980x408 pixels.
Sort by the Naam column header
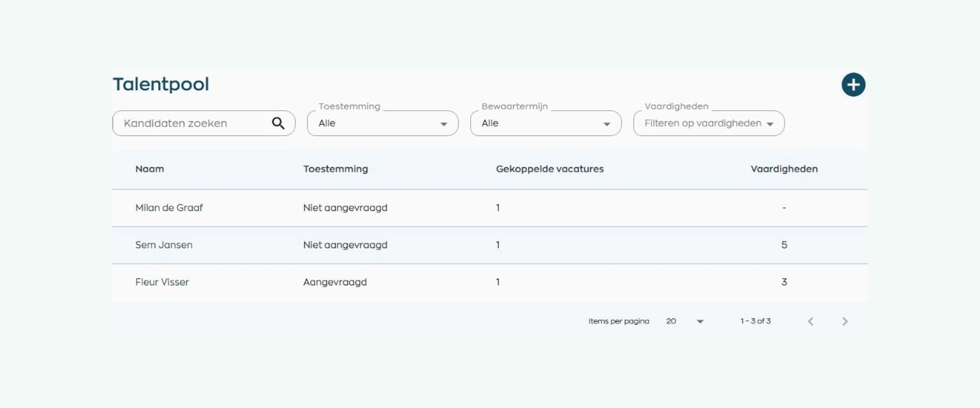[150, 169]
